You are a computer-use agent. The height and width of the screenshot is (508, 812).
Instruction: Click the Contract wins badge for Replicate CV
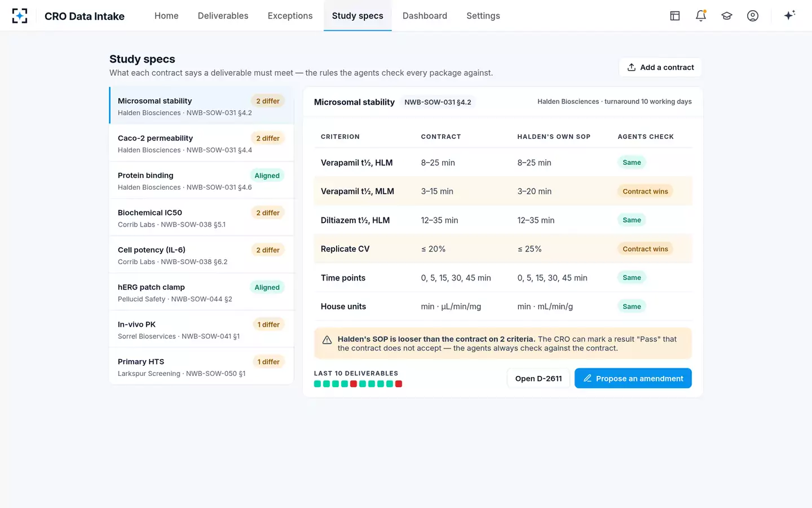pos(645,249)
